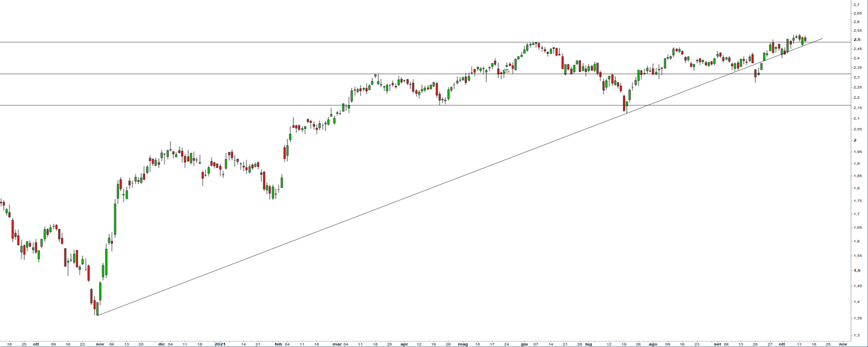Click the 2021 year label on time axis
The image size is (868, 347).
(220, 344)
